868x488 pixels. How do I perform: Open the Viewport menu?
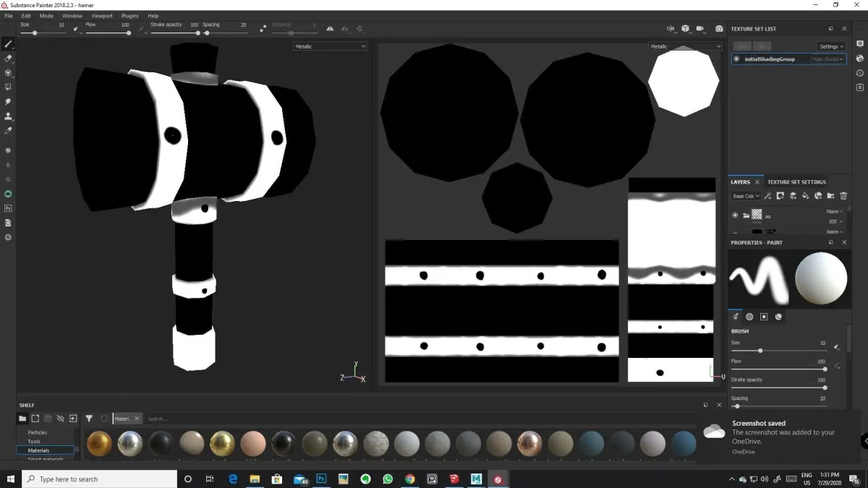pyautogui.click(x=101, y=15)
